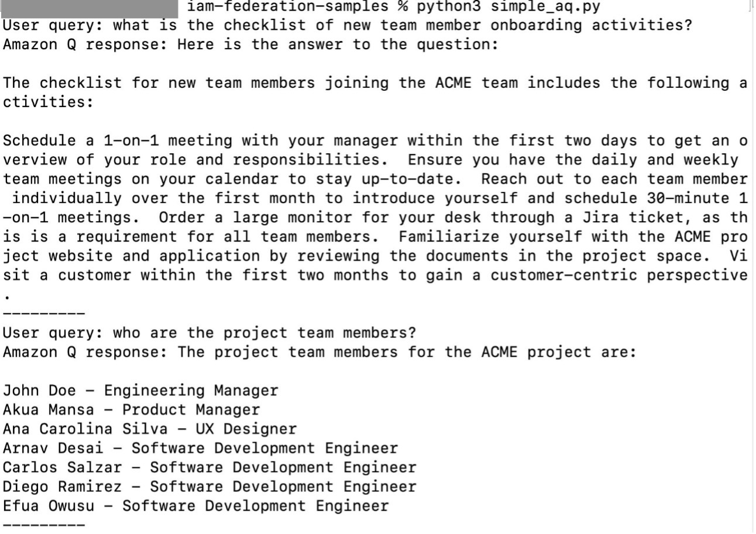Click the Arnav Desai entry

(x=200, y=448)
